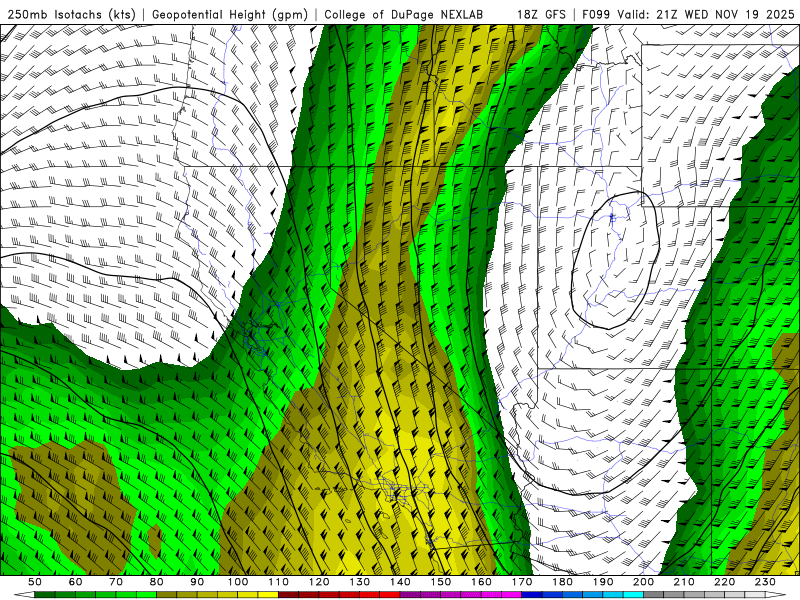Click the dark red swatch right of 110
Screen dimensions: 800x600
tap(289, 595)
